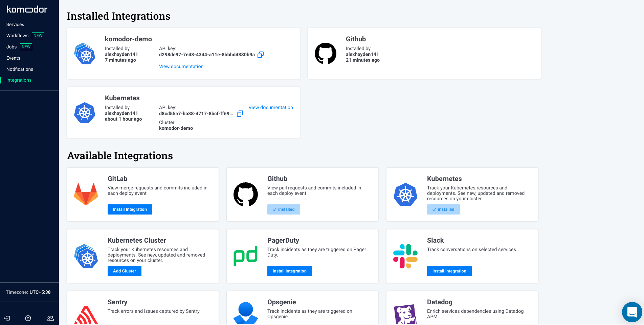Image resolution: width=644 pixels, height=325 pixels.
Task: Click the Add Cluster button
Action: [x=125, y=271]
